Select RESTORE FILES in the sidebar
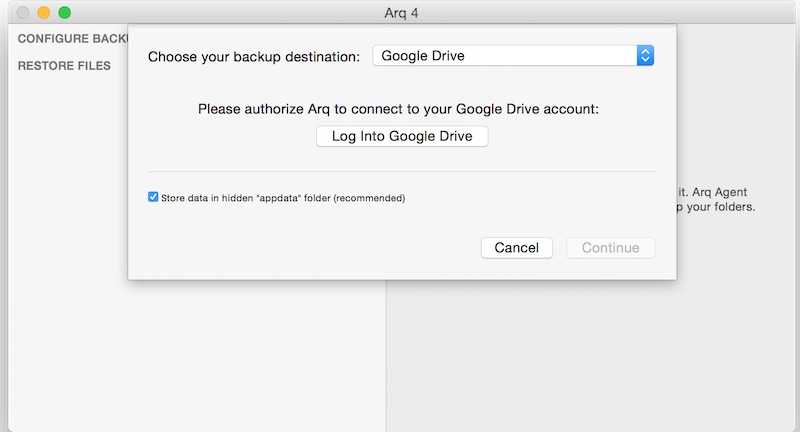Viewport: 800px width, 432px height. [x=64, y=66]
